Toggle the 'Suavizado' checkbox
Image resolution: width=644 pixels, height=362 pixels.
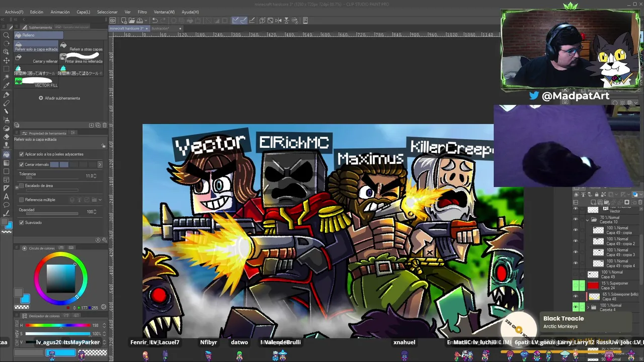click(21, 223)
